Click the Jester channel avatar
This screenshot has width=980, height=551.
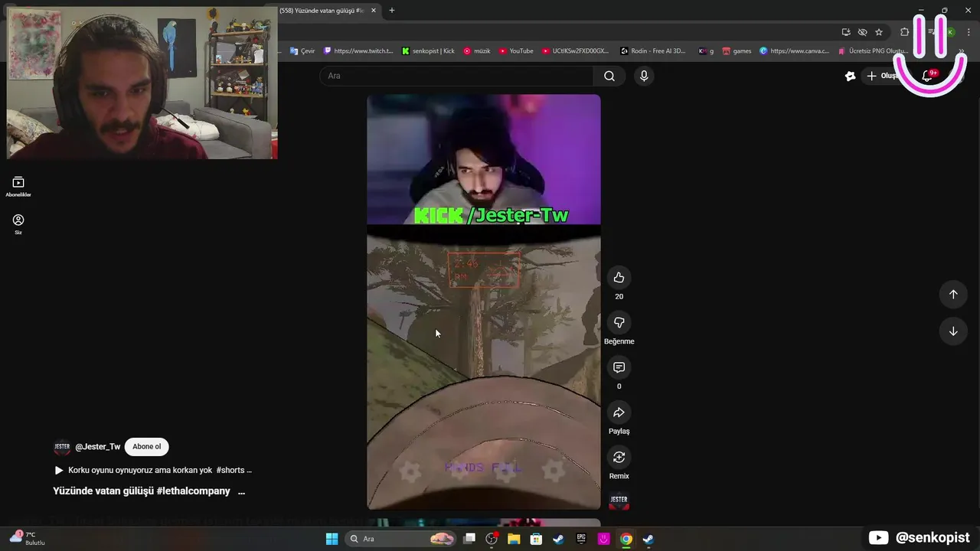(62, 447)
